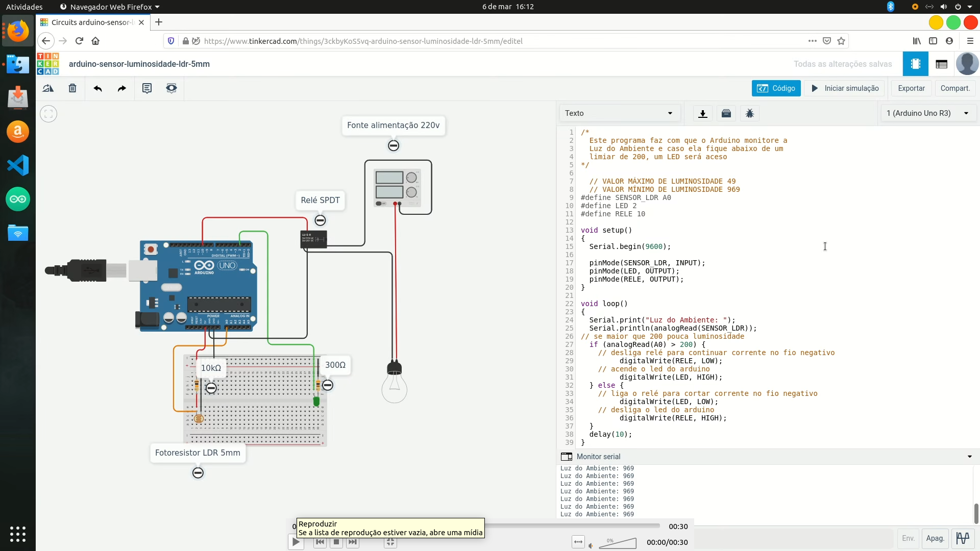The height and width of the screenshot is (551, 980).
Task: Collapse the Monitor serial panel chevron
Action: pyautogui.click(x=969, y=456)
